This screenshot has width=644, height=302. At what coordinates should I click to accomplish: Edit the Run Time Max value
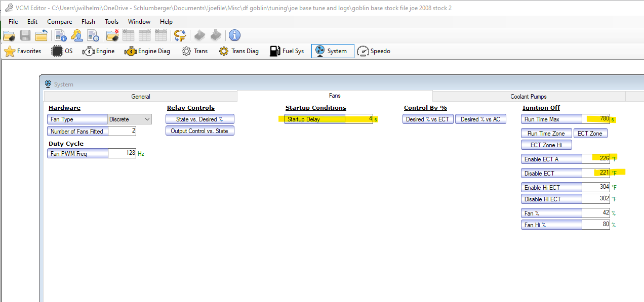596,119
